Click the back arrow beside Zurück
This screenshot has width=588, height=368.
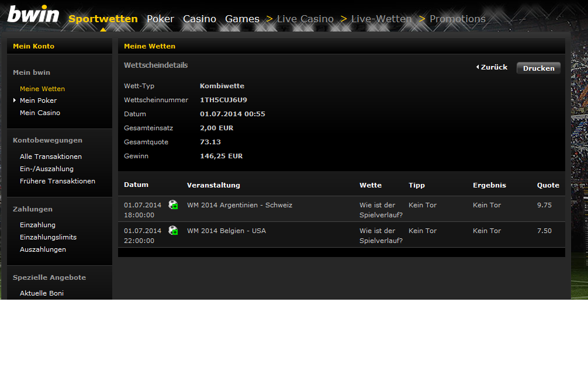click(x=478, y=67)
